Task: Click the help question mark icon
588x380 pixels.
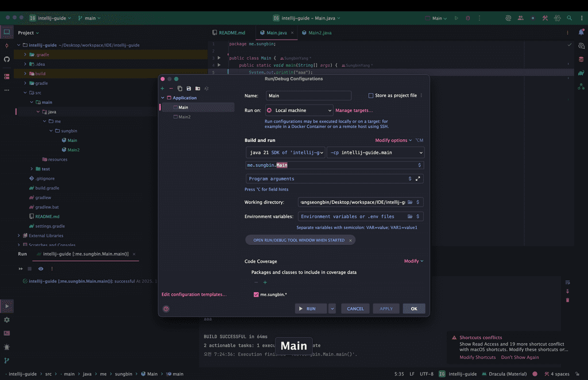Action: pyautogui.click(x=166, y=309)
